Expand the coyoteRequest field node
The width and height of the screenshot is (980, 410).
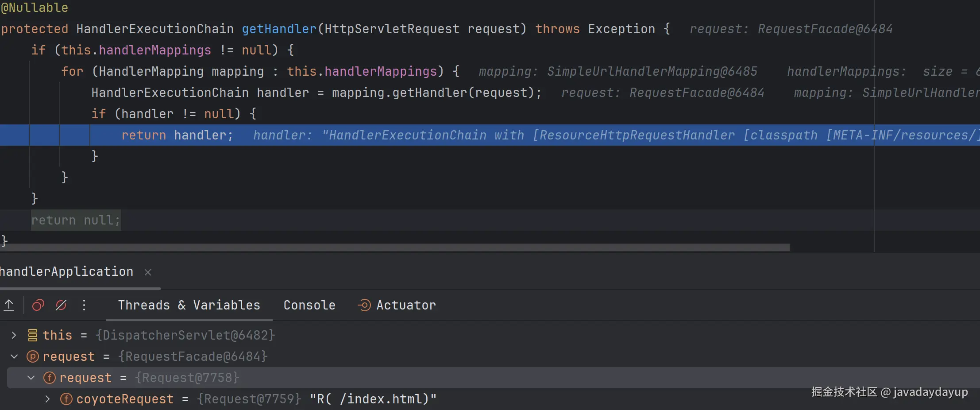(x=47, y=399)
